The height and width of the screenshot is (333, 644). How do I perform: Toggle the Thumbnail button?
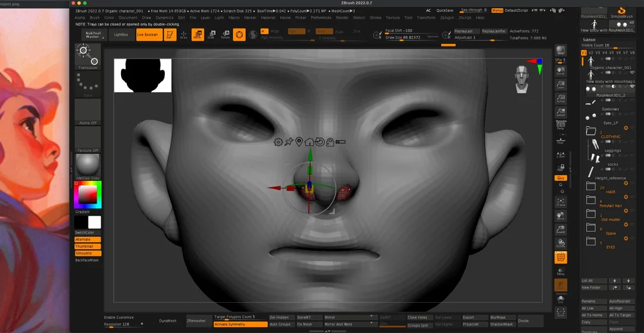(88, 246)
